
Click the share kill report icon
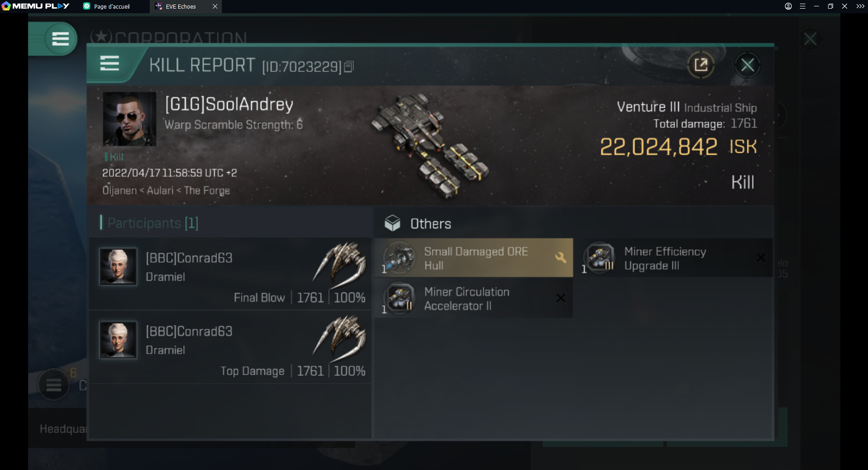tap(701, 65)
